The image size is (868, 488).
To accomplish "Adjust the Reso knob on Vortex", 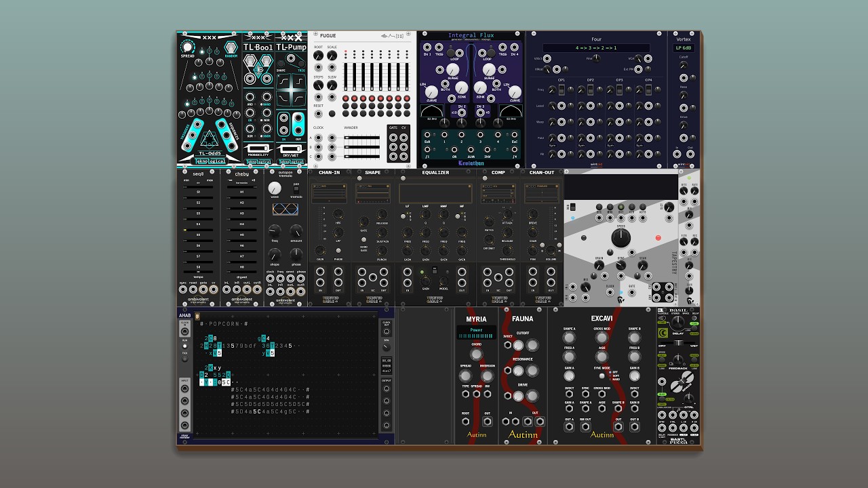I will click(x=683, y=97).
